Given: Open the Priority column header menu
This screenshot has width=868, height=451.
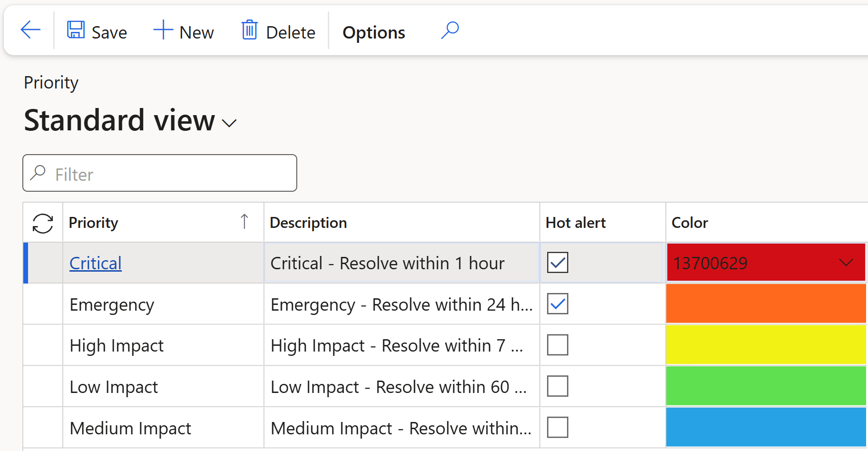Looking at the screenshot, I should (94, 222).
